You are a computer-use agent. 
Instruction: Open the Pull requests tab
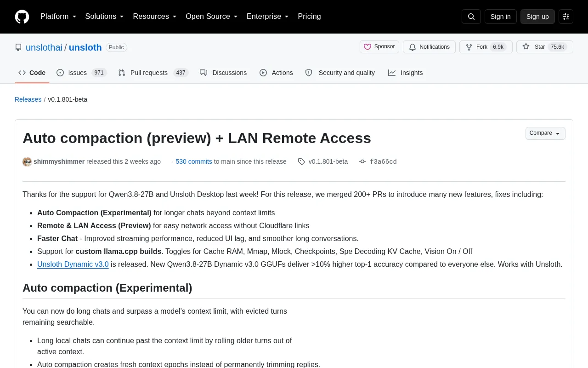tap(153, 73)
